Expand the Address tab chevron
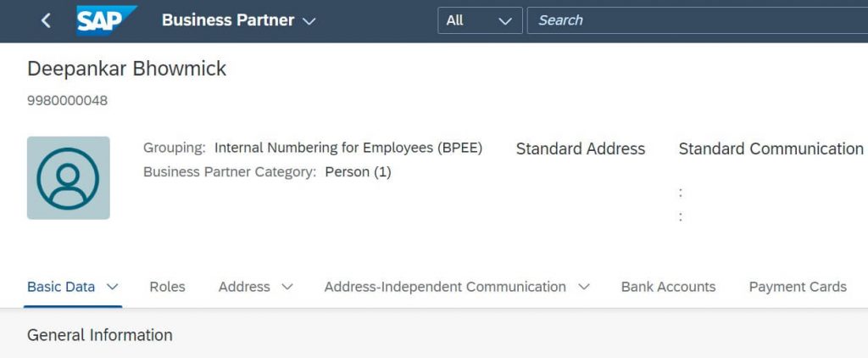 [x=287, y=287]
